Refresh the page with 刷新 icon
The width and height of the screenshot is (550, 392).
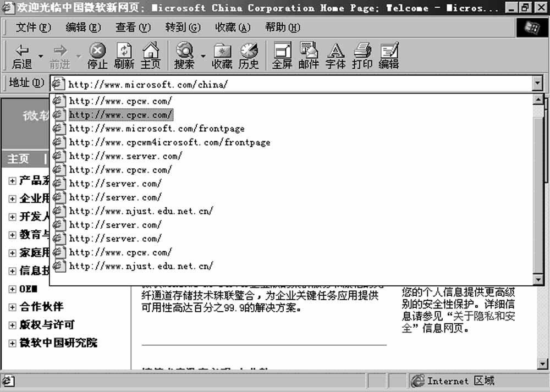click(x=124, y=56)
